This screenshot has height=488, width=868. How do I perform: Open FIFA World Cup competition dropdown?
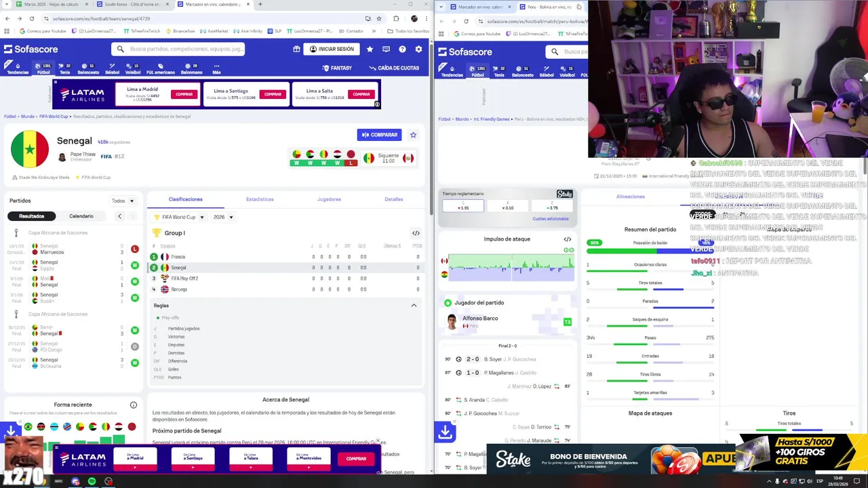[x=178, y=218]
